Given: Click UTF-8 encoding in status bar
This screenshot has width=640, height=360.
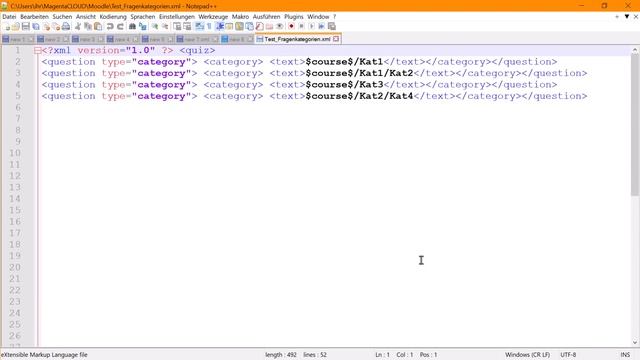Looking at the screenshot, I should click(568, 355).
